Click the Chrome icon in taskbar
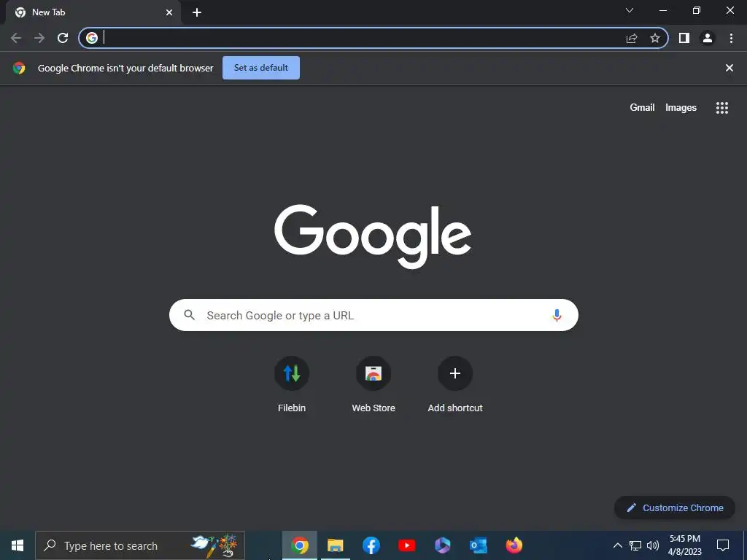This screenshot has height=560, width=747. coord(300,545)
